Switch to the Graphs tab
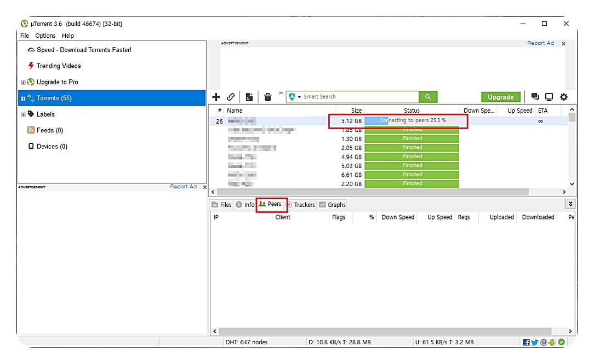Image resolution: width=594 pixels, height=364 pixels. (333, 205)
